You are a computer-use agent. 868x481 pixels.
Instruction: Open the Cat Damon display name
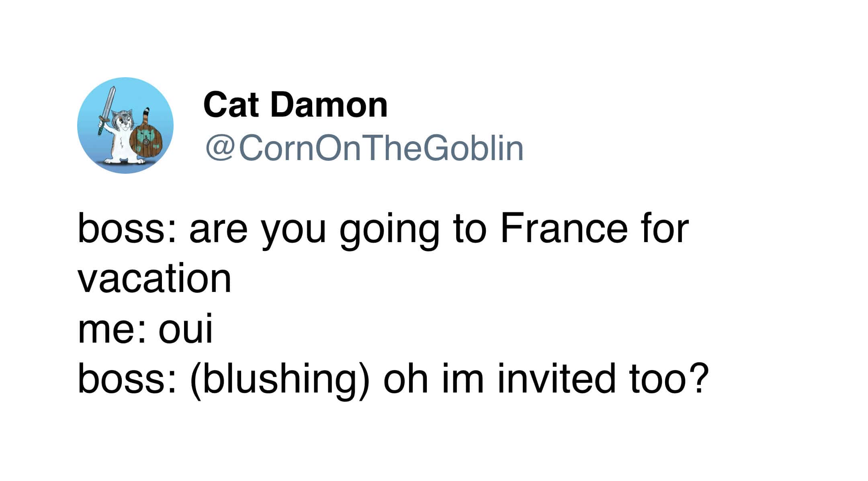[x=295, y=105]
